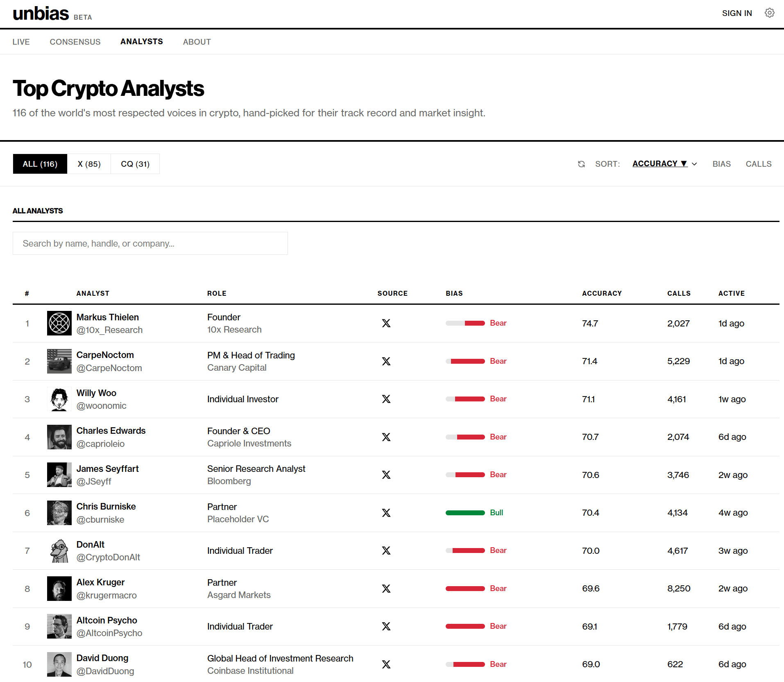Click the ROLE column header
The image size is (784, 682).
[217, 293]
